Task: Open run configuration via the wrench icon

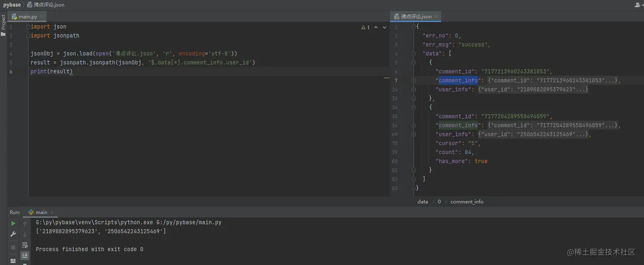Action: 13,234
